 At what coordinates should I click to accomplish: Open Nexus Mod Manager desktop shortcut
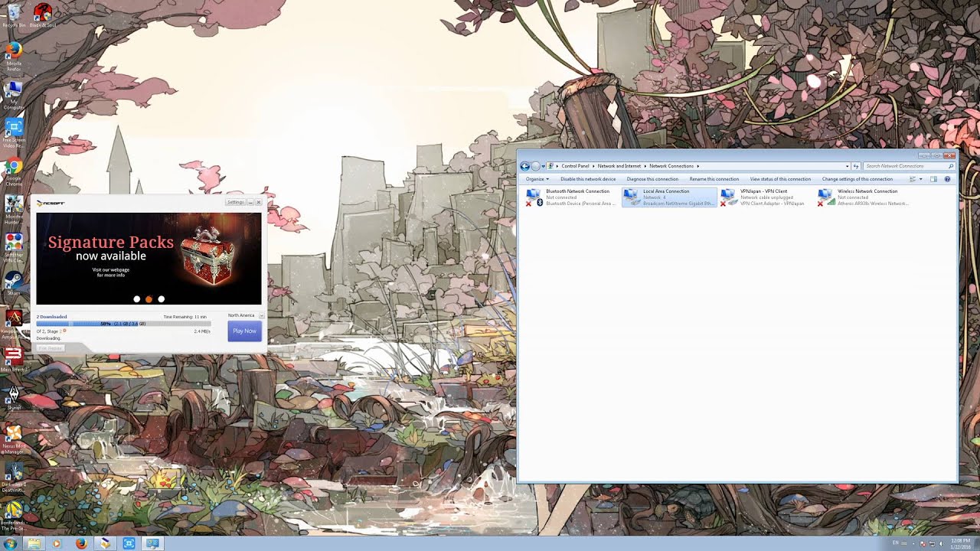14,439
